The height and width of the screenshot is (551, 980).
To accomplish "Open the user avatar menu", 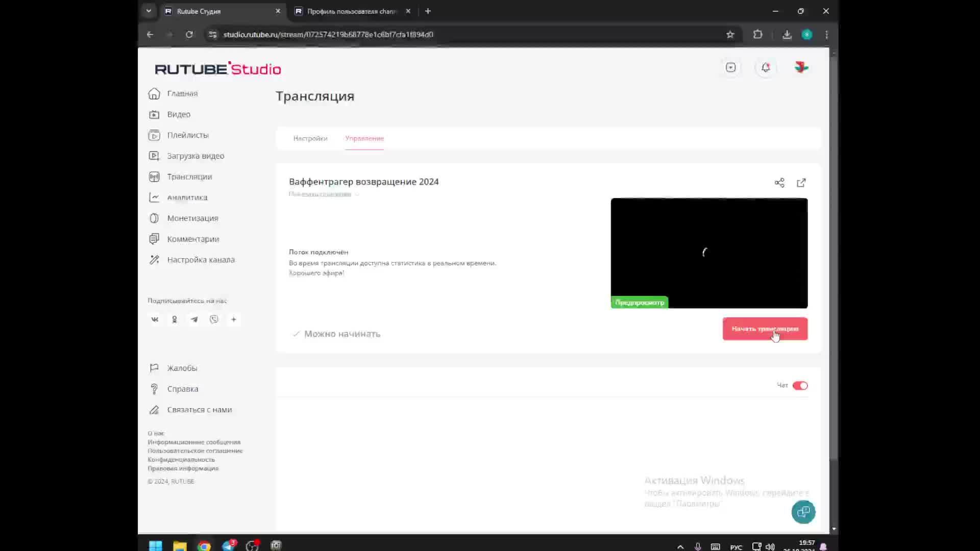I will (801, 67).
